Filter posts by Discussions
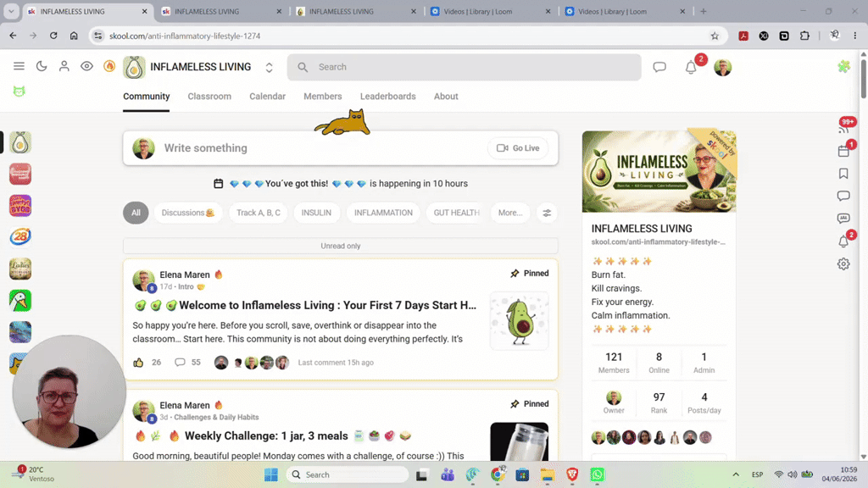 pyautogui.click(x=187, y=213)
